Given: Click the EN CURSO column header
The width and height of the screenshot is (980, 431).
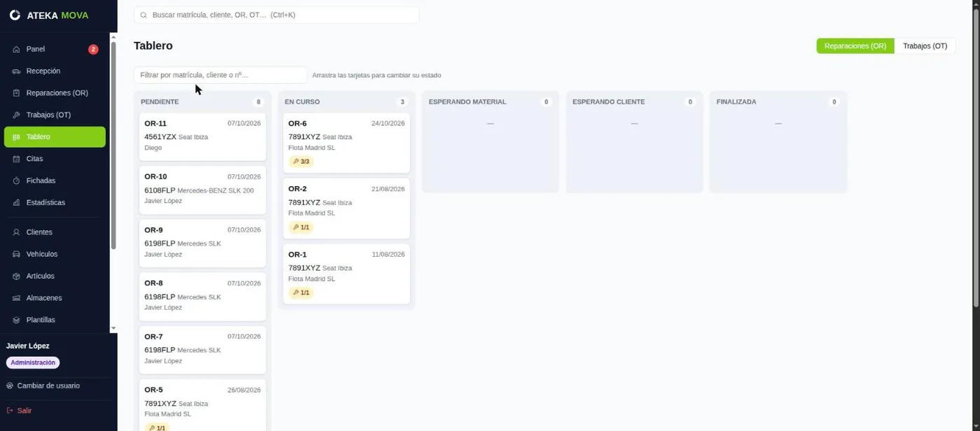Looking at the screenshot, I should coord(302,102).
